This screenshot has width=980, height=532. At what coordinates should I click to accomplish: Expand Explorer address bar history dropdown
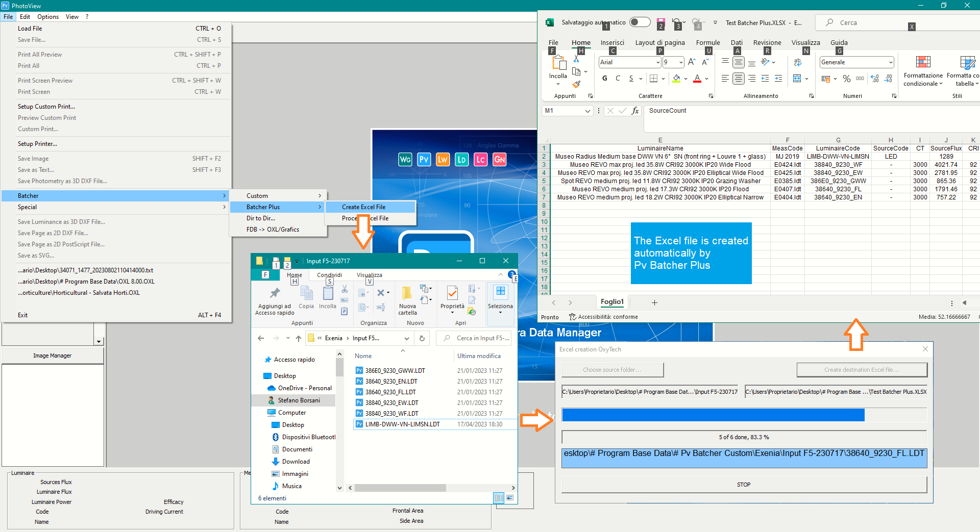(x=407, y=338)
